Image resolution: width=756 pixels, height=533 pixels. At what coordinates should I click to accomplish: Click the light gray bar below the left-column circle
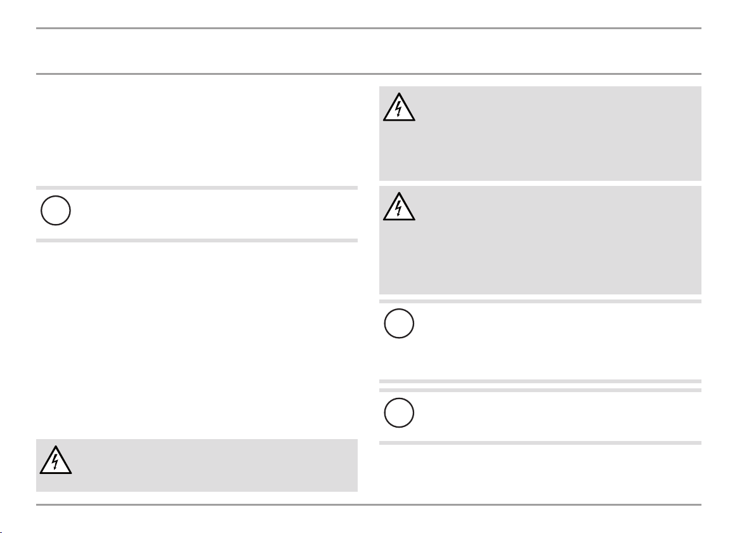tap(197, 240)
